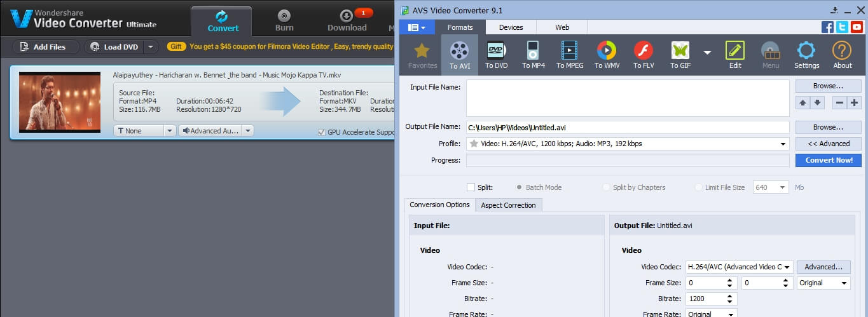
Task: Switch to Download tab in Wondershare
Action: (x=347, y=21)
